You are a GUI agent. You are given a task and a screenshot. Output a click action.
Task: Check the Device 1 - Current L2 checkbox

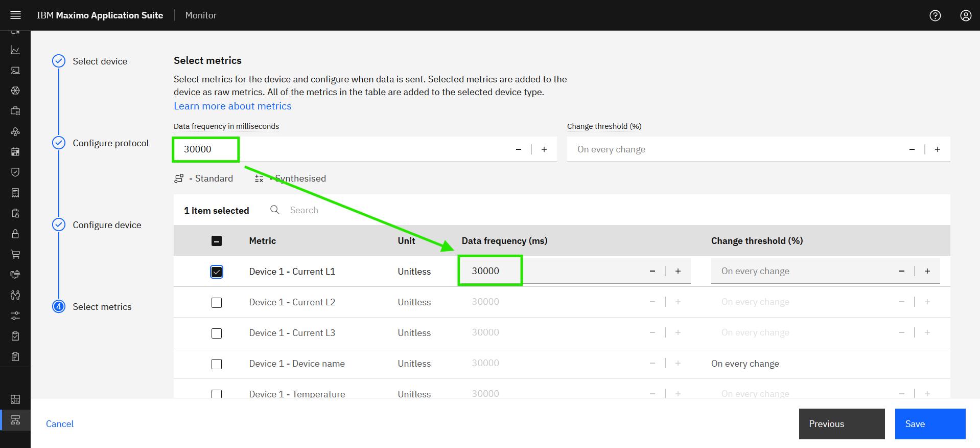click(217, 302)
